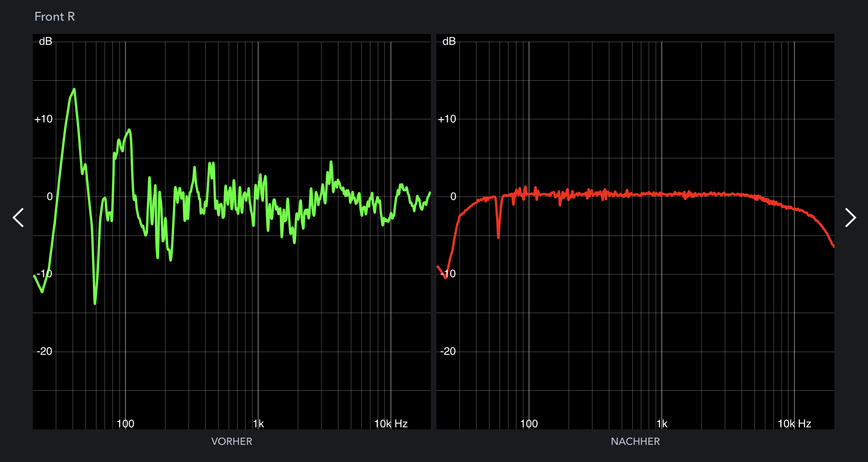Screen dimensions: 868x462
Task: Click the dB label on left graph
Action: (x=46, y=41)
